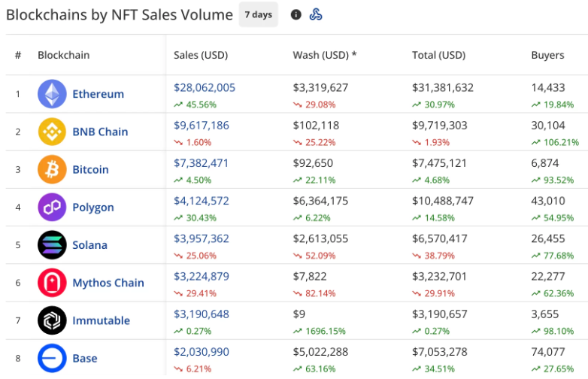The image size is (588, 379).
Task: Click the Bitcoin logo icon
Action: [x=52, y=169]
